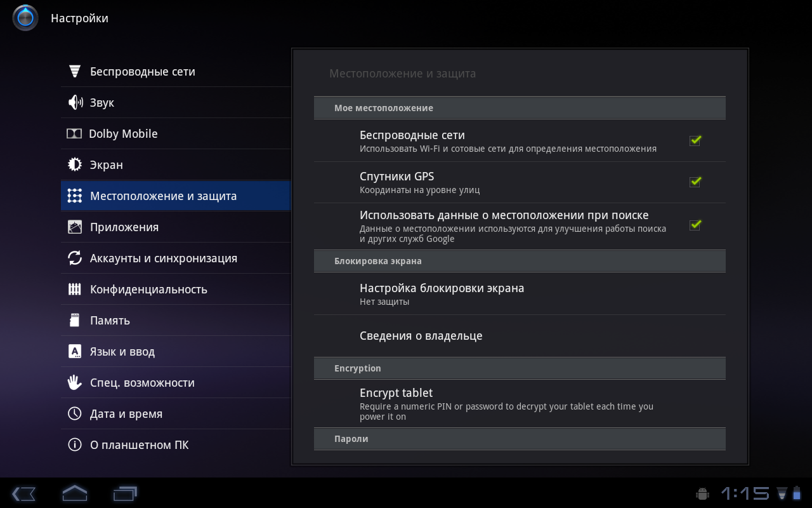
Task: Tap the brightness Screen icon
Action: (75, 164)
